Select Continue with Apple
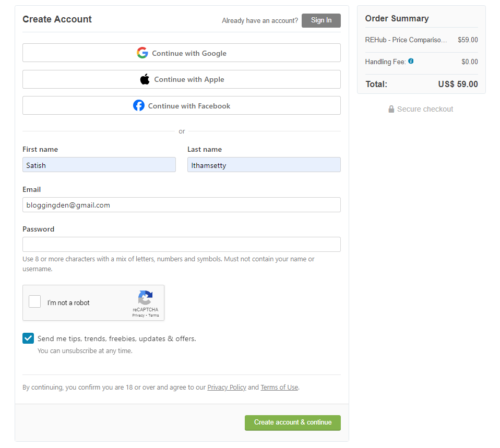500x448 pixels. (181, 79)
